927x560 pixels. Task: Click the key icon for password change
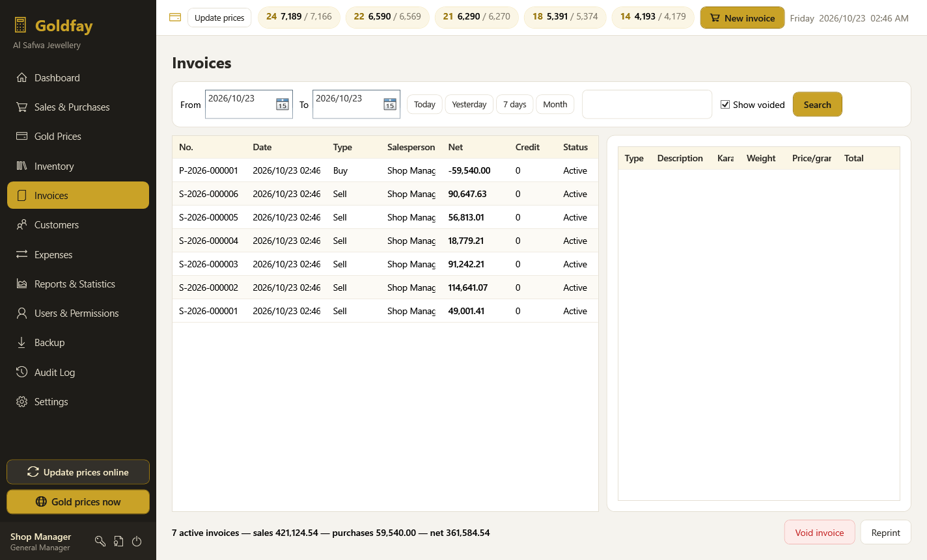(x=100, y=541)
